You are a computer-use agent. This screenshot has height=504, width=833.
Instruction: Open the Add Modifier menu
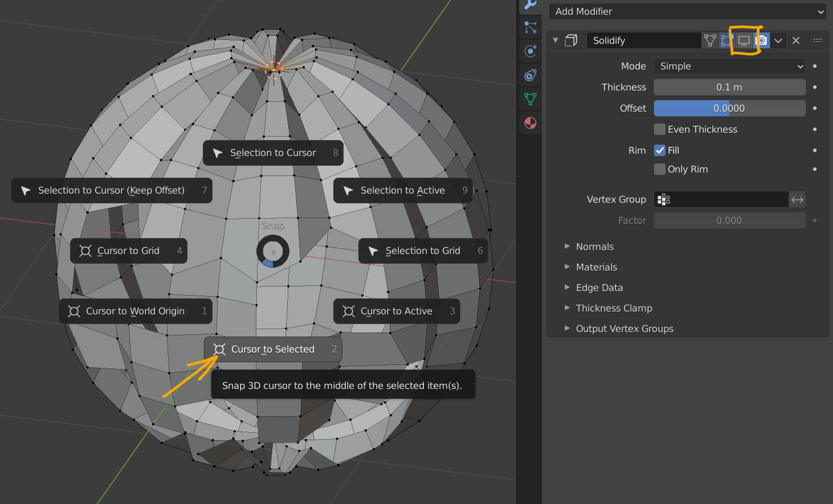click(687, 11)
